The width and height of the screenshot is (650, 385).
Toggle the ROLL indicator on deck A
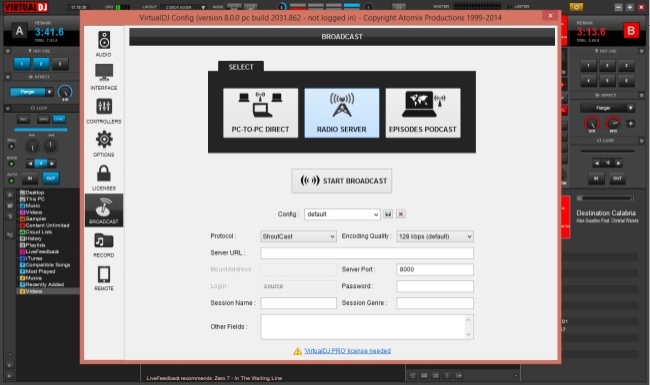[x=12, y=146]
